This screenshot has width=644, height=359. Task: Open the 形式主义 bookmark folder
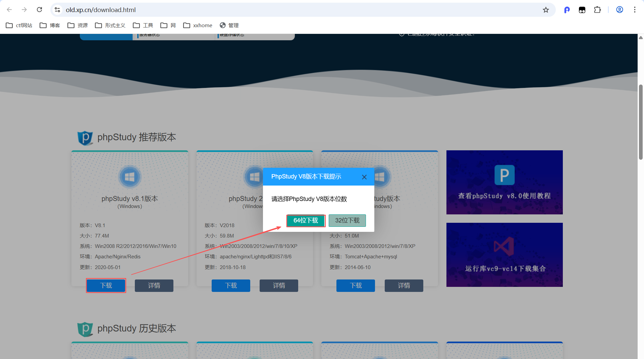click(110, 25)
